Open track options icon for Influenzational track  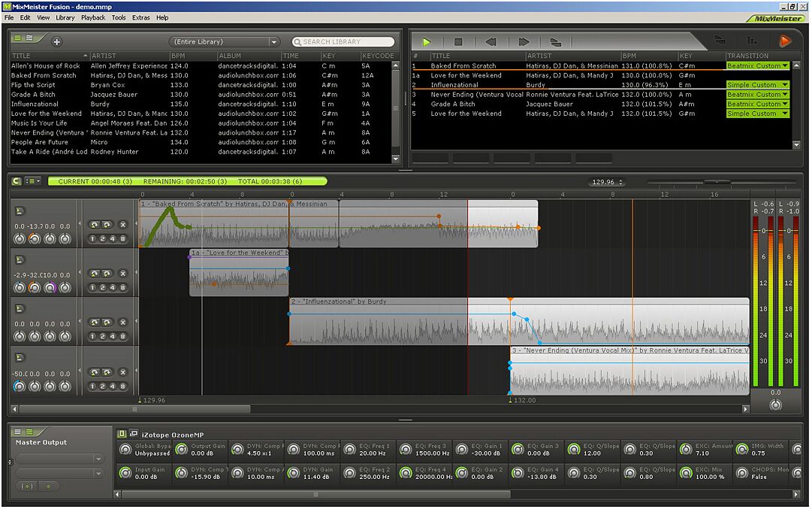(20, 308)
